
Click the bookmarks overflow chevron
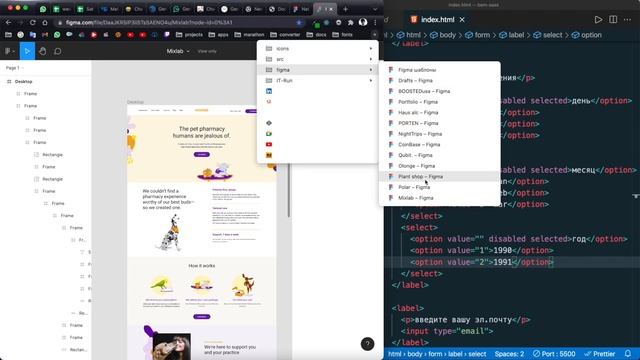(x=374, y=35)
